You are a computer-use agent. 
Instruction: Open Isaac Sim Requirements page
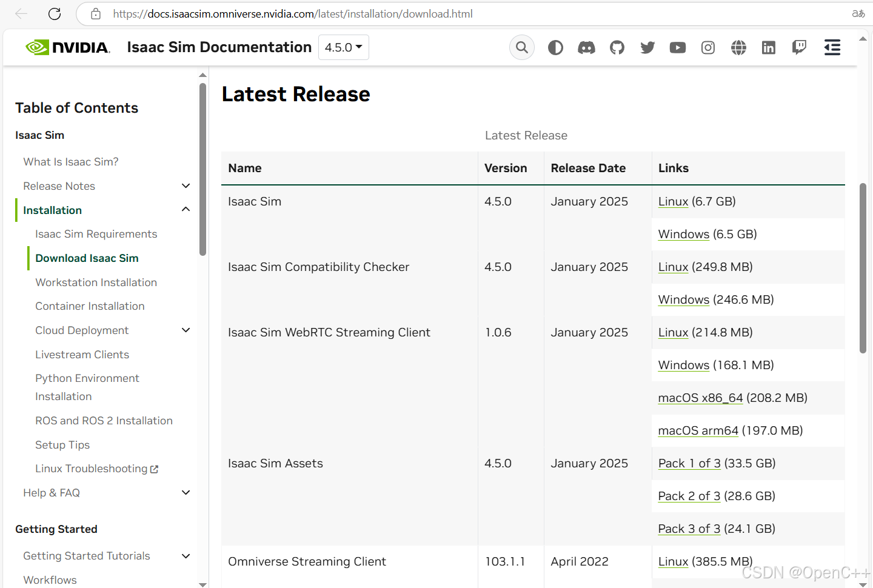tap(96, 234)
